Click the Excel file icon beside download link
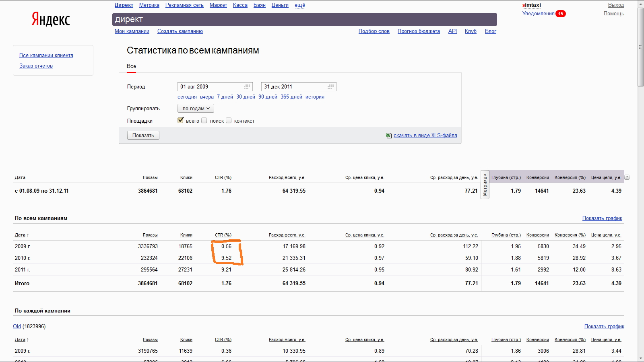This screenshot has width=644, height=362. [x=389, y=136]
